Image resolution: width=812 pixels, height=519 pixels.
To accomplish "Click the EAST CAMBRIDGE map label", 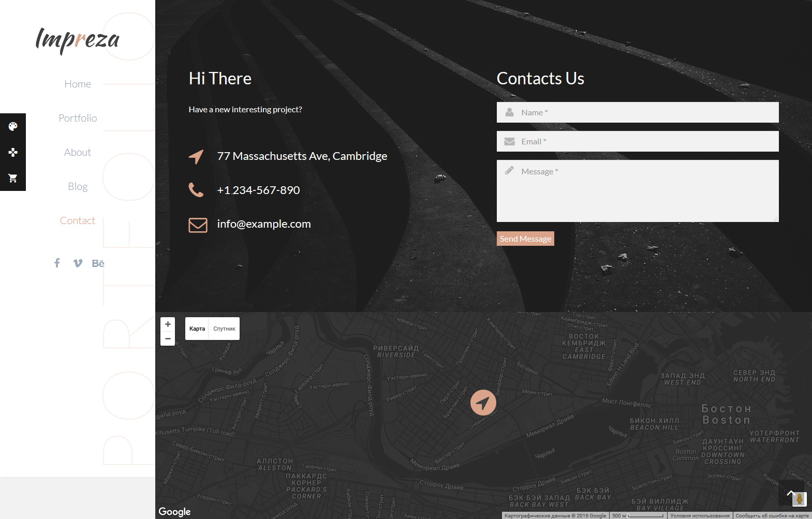I will [584, 353].
